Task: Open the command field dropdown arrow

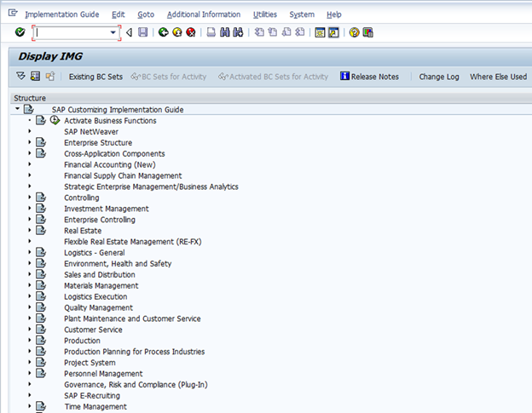Action: (x=113, y=32)
